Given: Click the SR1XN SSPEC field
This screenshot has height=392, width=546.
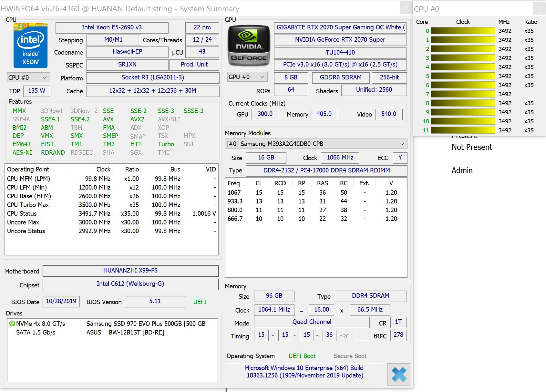Looking at the screenshot, I should click(x=127, y=65).
